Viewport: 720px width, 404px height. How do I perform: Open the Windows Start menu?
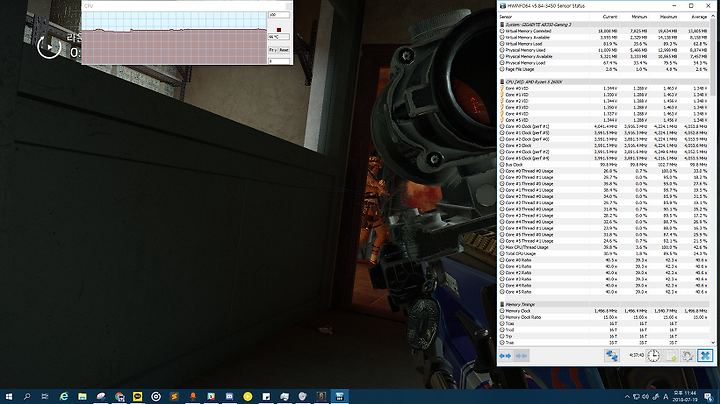[9, 397]
